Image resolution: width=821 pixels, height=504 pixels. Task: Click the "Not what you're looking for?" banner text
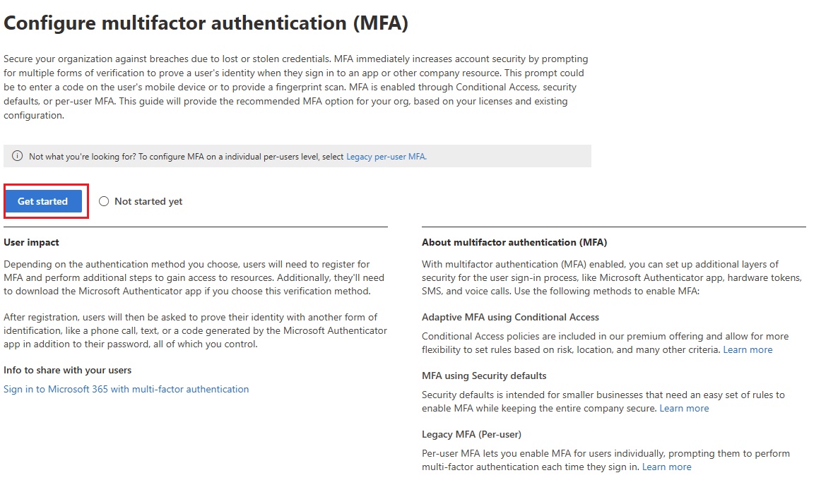[175, 157]
